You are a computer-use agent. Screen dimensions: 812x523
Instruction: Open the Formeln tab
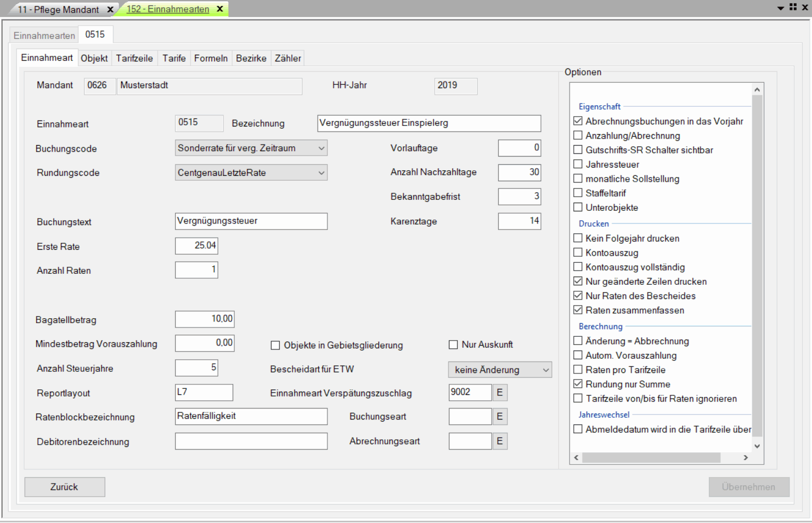[211, 58]
